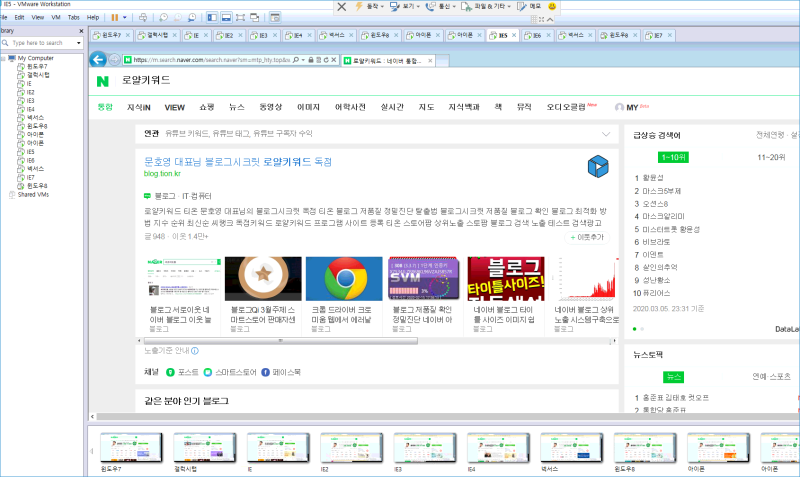Image resolution: width=800 pixels, height=477 pixels.
Task: Expand the 연관 related keywords chevron
Action: pos(606,134)
